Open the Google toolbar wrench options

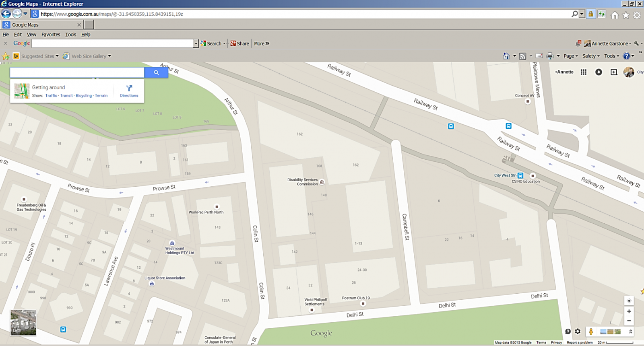point(636,43)
